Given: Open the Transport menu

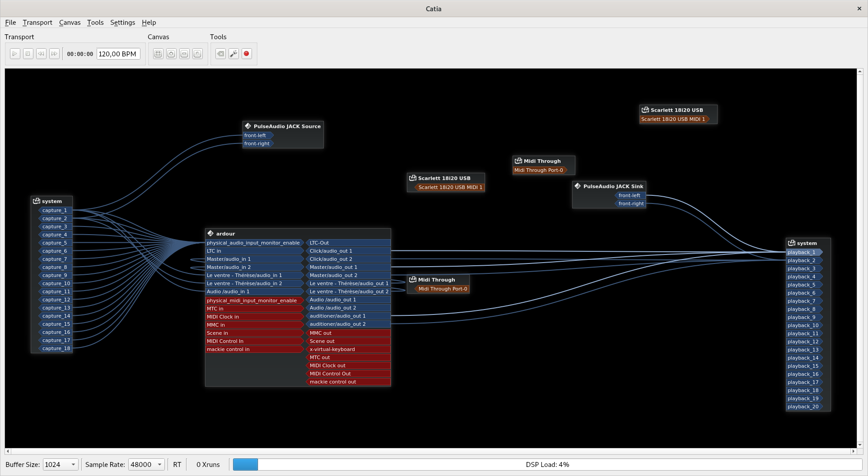Looking at the screenshot, I should pyautogui.click(x=37, y=23).
